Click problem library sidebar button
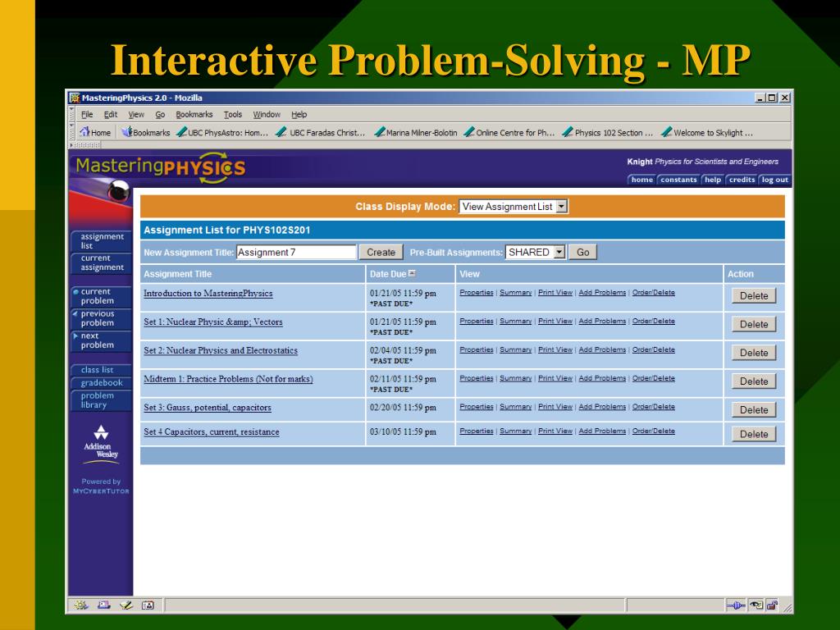The height and width of the screenshot is (630, 840). coord(101,400)
